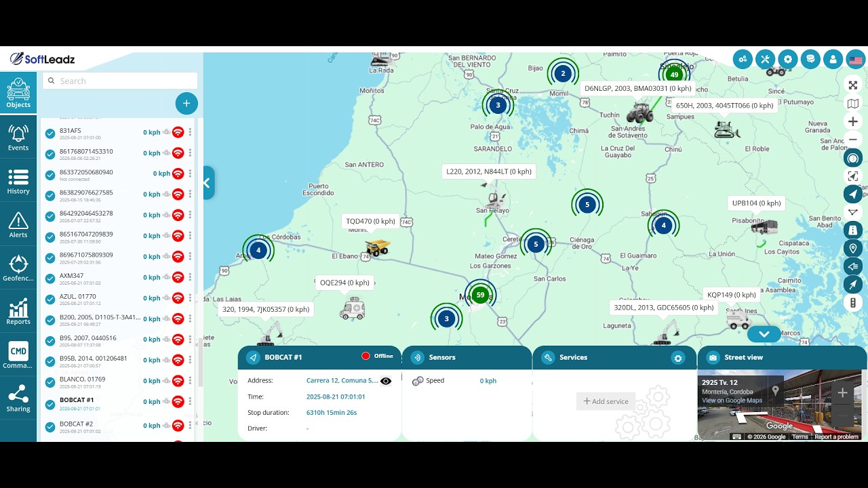Toggle fullscreen map mode

(853, 85)
